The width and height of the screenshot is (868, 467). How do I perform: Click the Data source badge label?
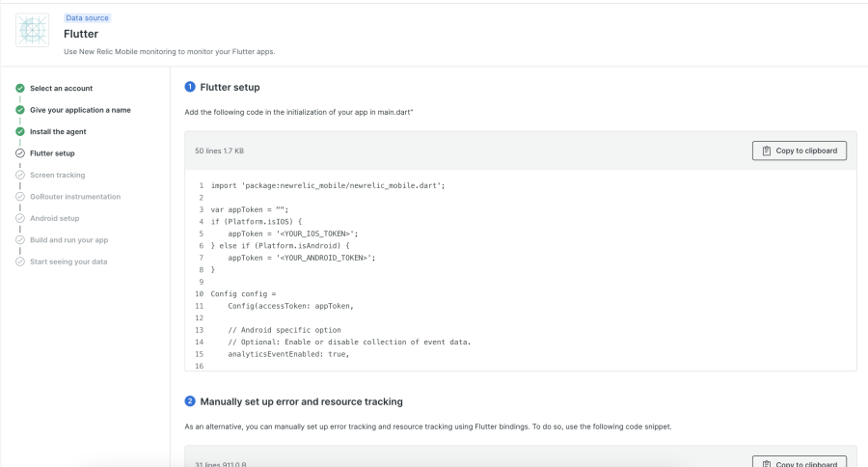click(x=87, y=17)
